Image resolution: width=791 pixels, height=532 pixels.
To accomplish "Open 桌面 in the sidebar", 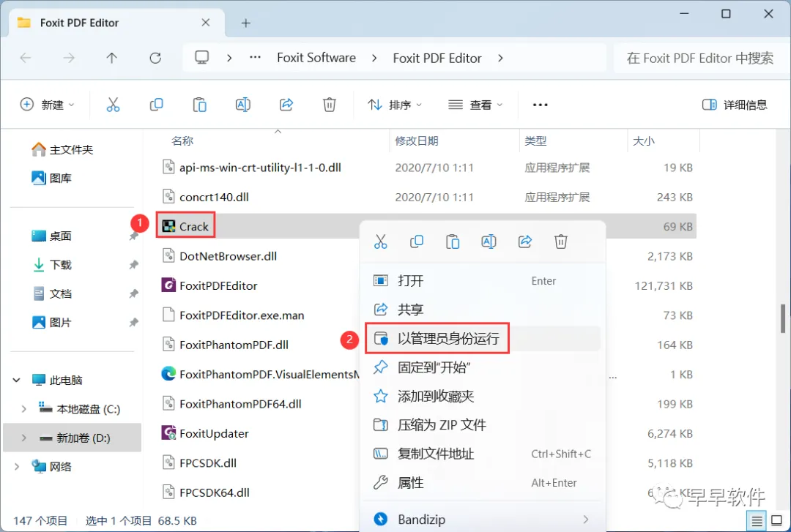I will tap(52, 236).
